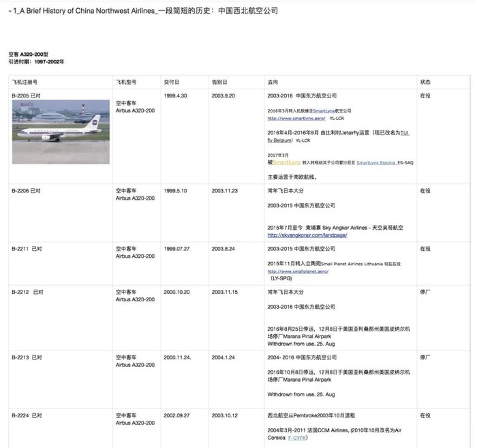Open the smallplanet.aero website link

pyautogui.click(x=298, y=271)
